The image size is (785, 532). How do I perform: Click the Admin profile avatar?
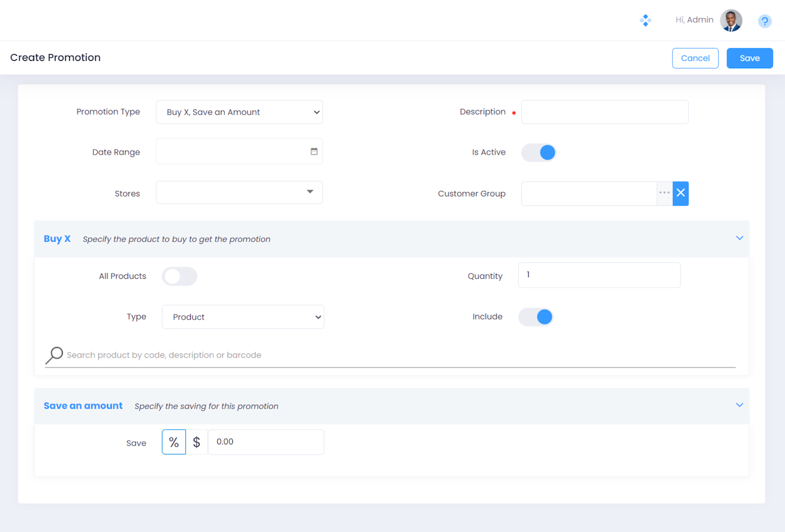click(x=731, y=21)
